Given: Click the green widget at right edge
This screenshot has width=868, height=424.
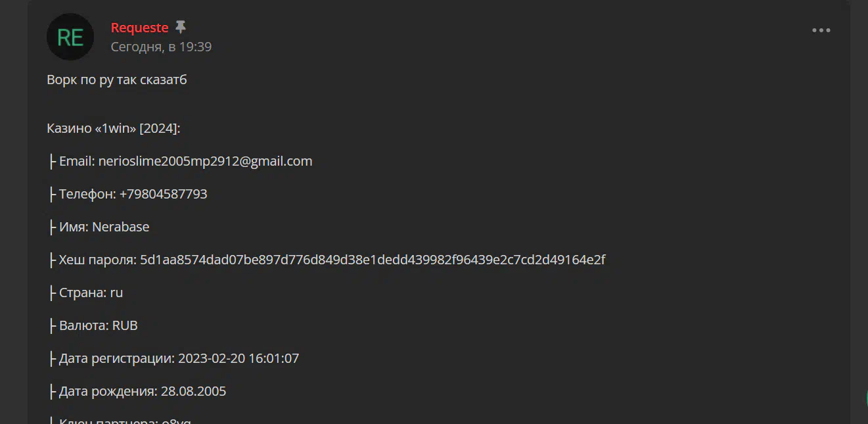Looking at the screenshot, I should click(865, 398).
